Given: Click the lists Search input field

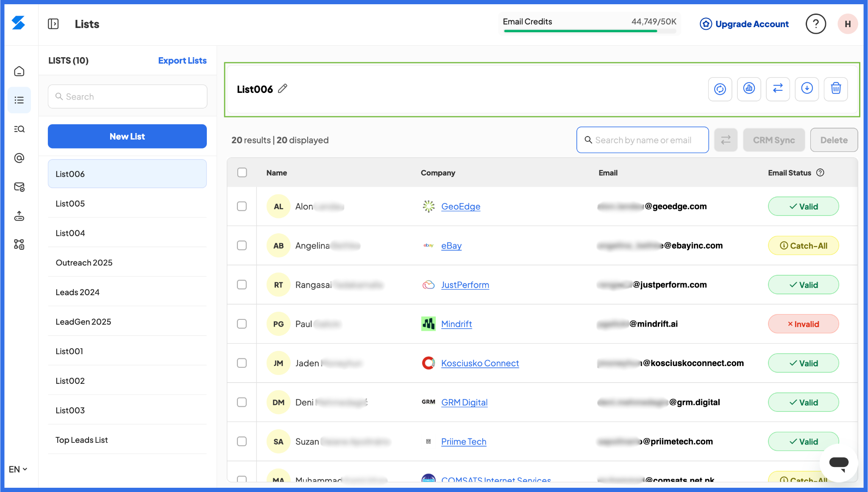Looking at the screenshot, I should (x=127, y=97).
